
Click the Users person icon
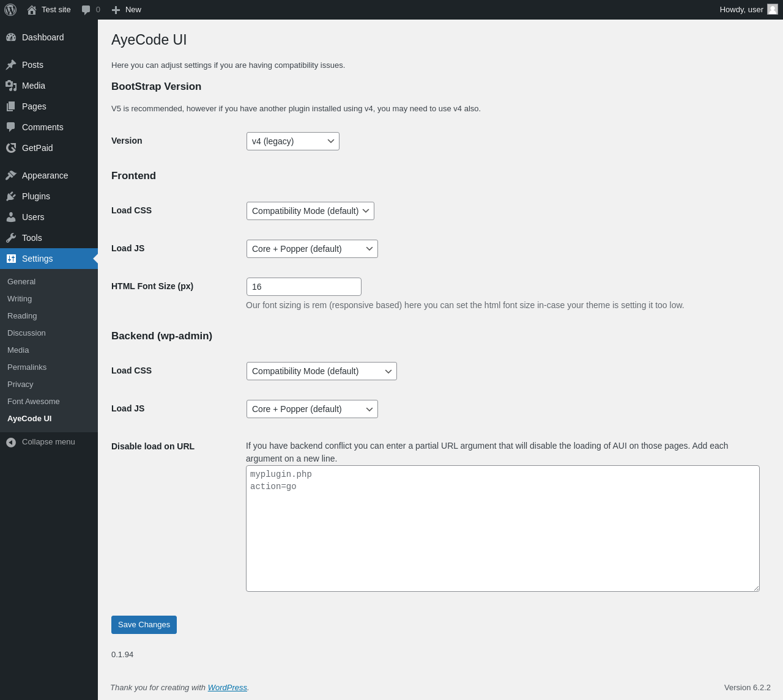pos(11,217)
